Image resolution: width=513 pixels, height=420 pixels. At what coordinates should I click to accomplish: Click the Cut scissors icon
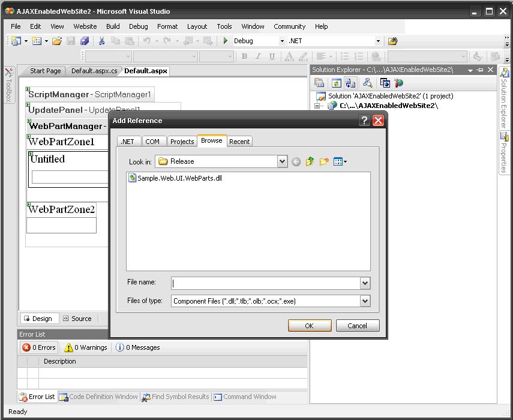[x=101, y=41]
